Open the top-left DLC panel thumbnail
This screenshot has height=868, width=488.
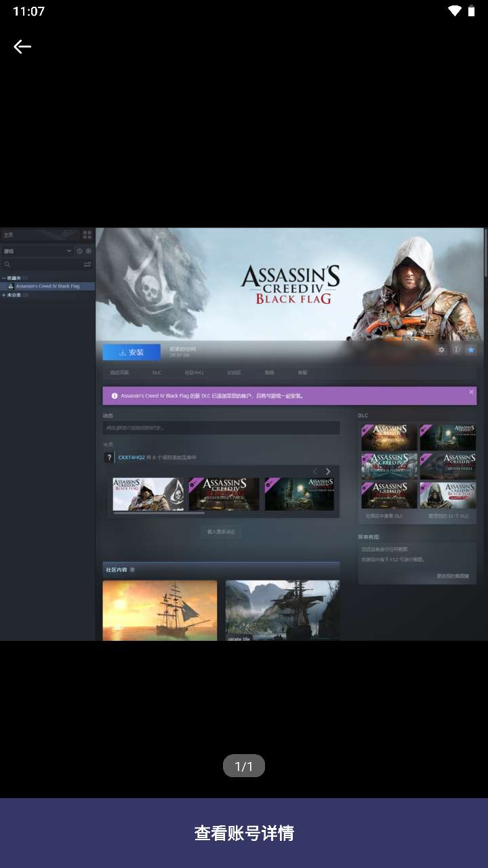[x=389, y=437]
